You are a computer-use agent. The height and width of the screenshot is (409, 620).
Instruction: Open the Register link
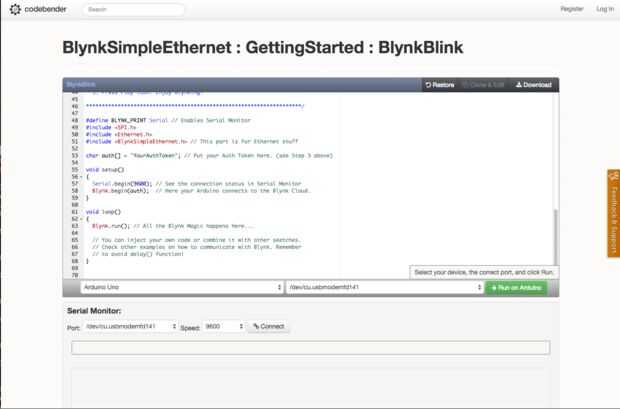(x=572, y=9)
